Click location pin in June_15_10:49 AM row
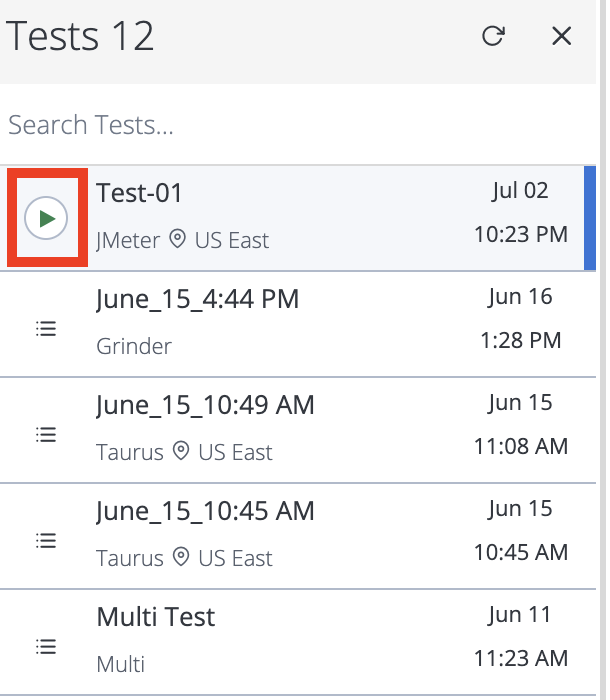 181,451
